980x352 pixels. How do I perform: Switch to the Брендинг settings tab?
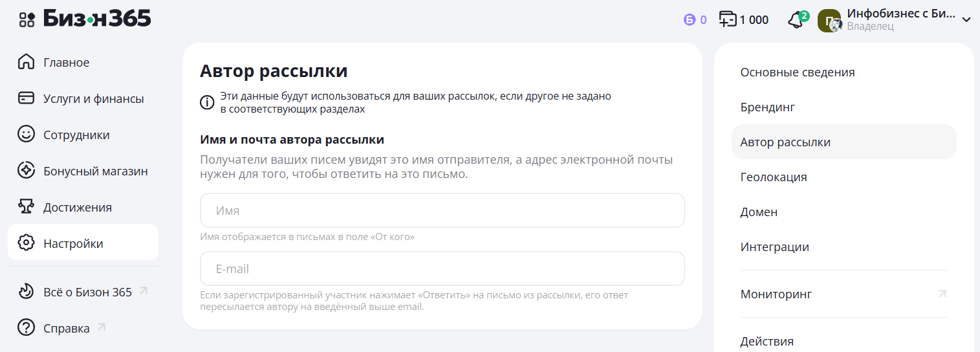click(768, 107)
